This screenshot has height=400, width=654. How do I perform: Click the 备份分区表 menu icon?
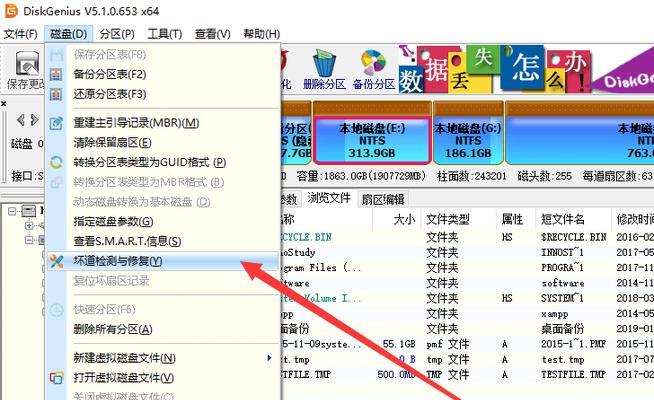56,75
